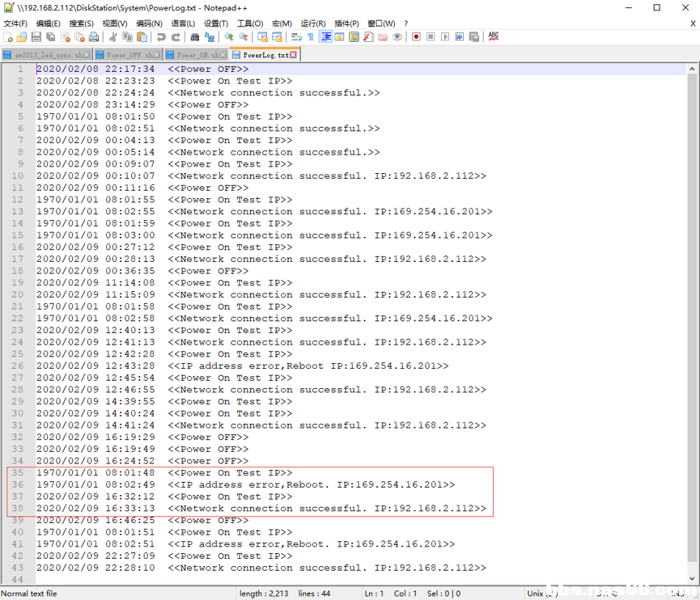Click the New file toolbar icon
Screen dimensions: 700x600
8,37
